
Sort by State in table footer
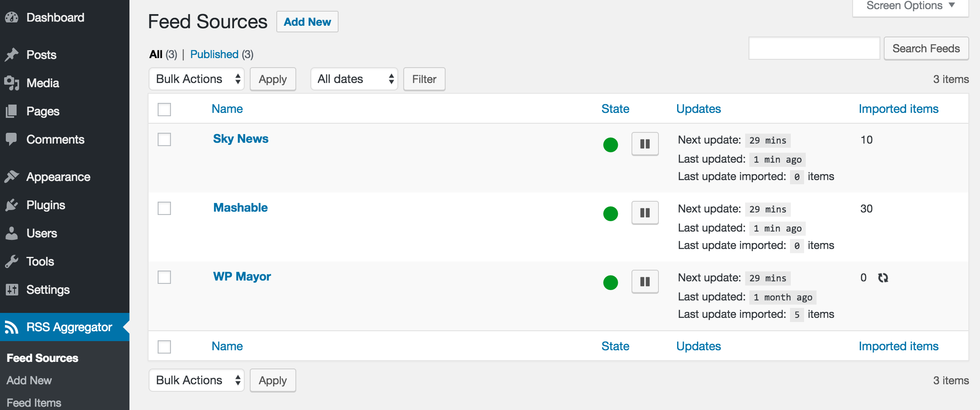click(615, 346)
